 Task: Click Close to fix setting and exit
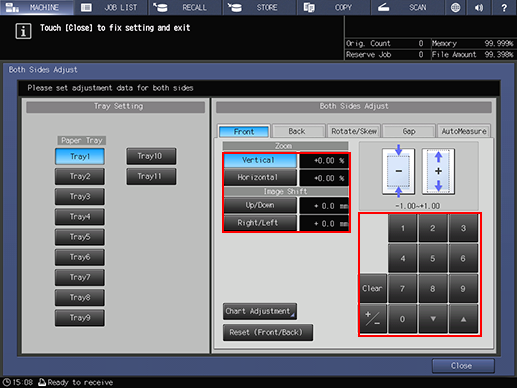(x=463, y=366)
